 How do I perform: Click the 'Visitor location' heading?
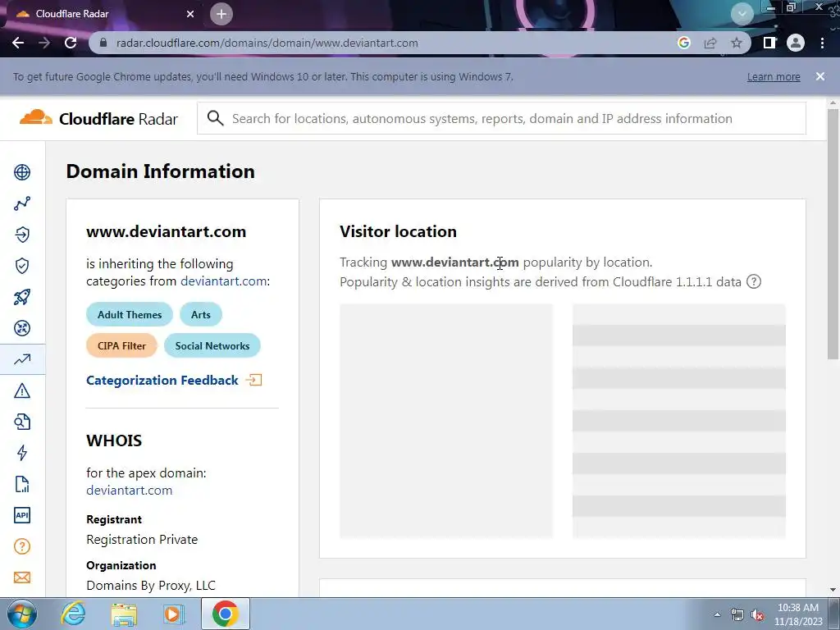coord(398,231)
